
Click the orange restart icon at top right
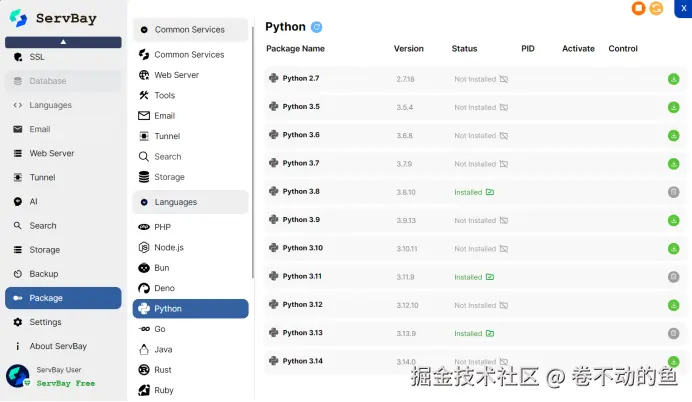pos(656,8)
